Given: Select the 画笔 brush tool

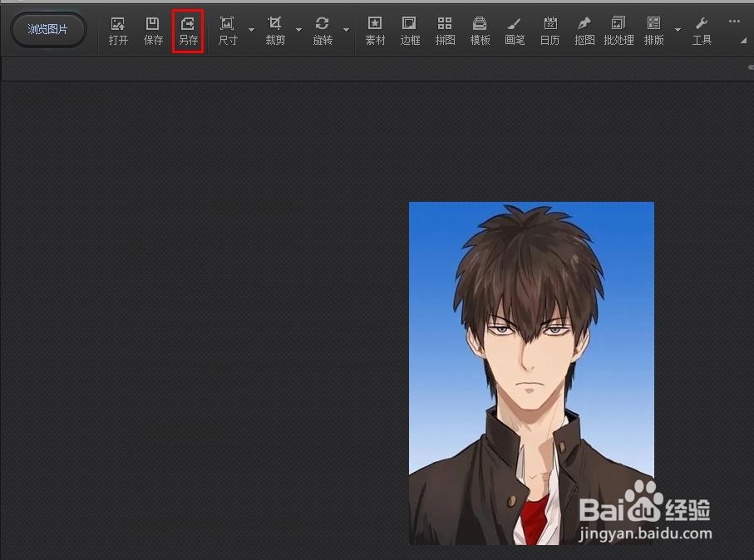Looking at the screenshot, I should 515,31.
